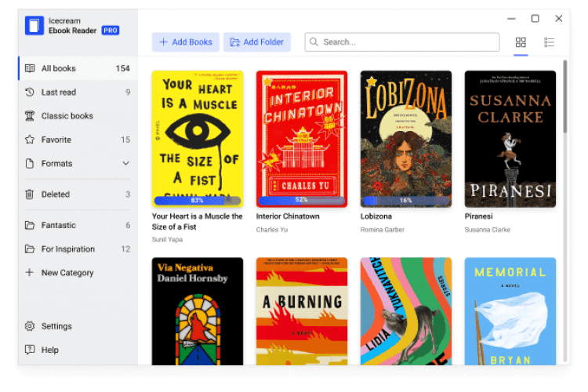Viewport: 588px width, 392px height.
Task: Click the magnifier icon in search box
Action: pos(314,42)
